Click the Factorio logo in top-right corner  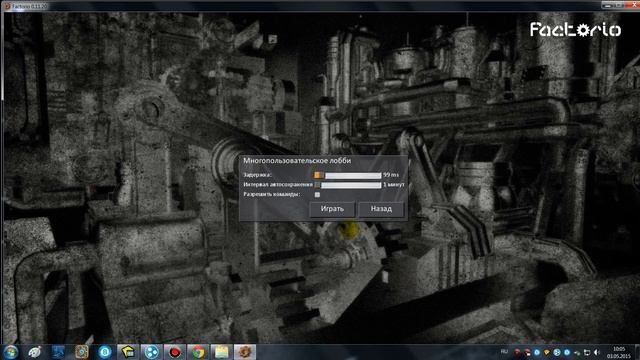click(576, 29)
